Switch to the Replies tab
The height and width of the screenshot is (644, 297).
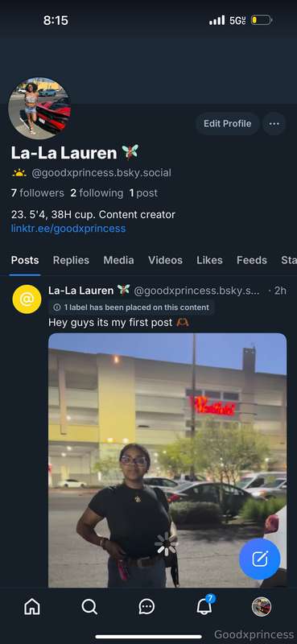tap(71, 260)
